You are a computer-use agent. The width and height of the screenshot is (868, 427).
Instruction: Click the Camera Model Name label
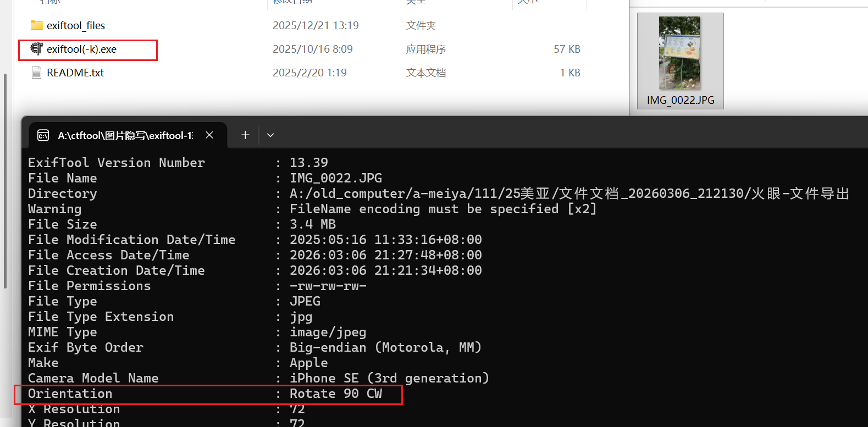coord(93,378)
